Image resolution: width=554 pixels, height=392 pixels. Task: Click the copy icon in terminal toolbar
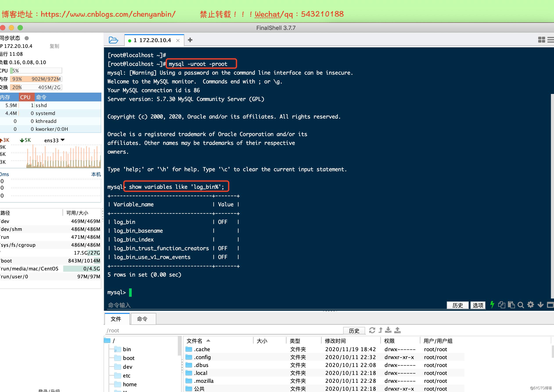pyautogui.click(x=502, y=305)
